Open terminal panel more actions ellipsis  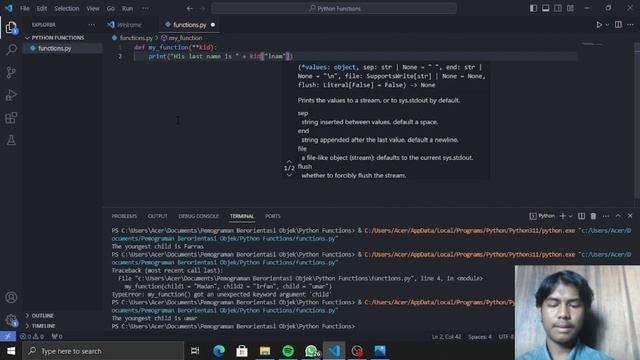pyautogui.click(x=606, y=216)
